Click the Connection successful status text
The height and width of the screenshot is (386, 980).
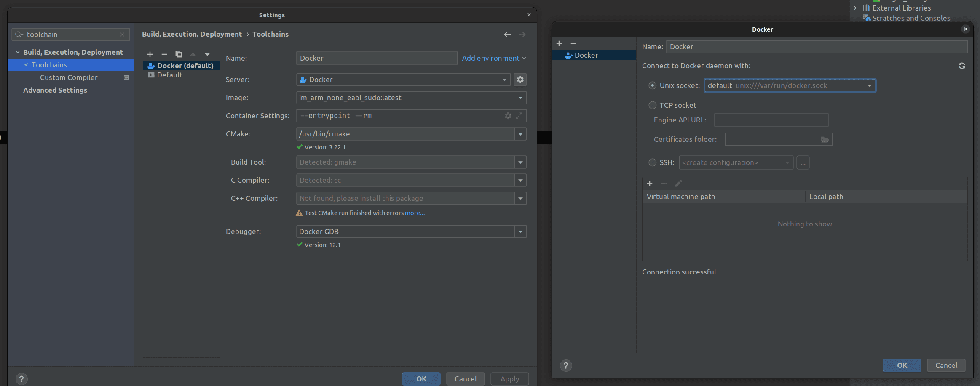click(679, 272)
